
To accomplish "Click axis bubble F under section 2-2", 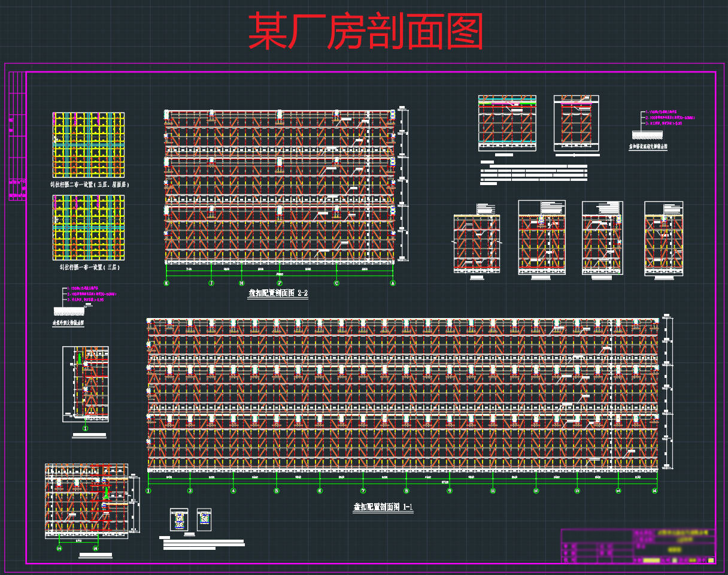I will (x=280, y=283).
